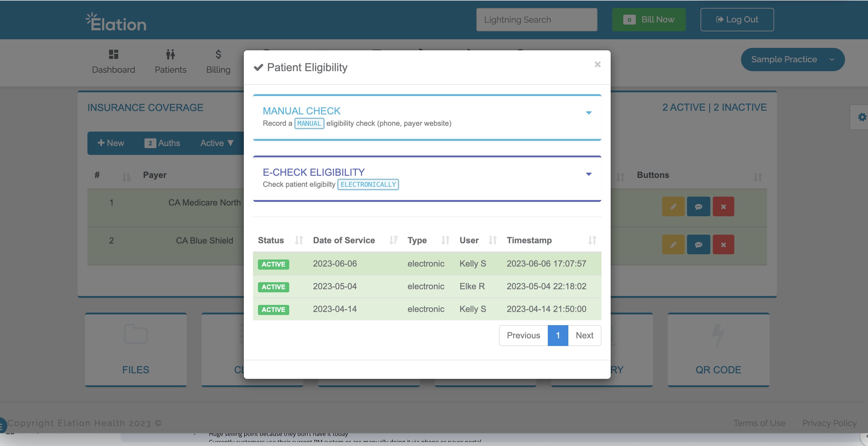Click the yellow edit pencil for CA Medicare

pyautogui.click(x=673, y=207)
